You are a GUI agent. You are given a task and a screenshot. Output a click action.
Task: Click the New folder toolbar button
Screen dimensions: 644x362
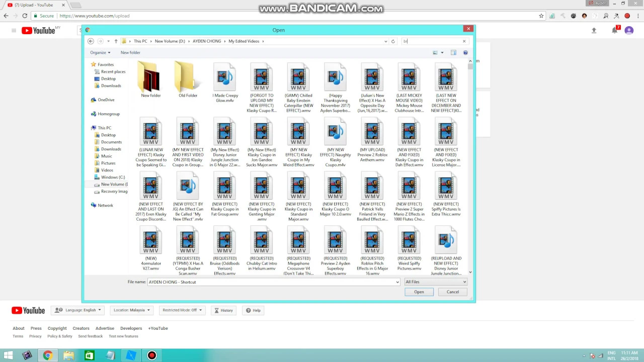point(130,52)
